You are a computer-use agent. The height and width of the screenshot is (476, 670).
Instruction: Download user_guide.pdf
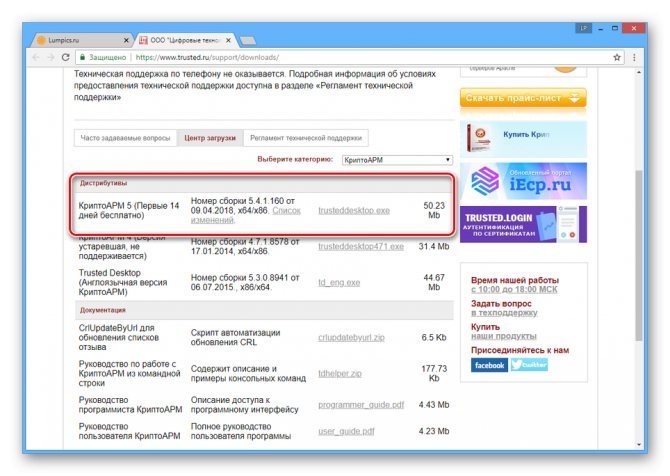[346, 431]
